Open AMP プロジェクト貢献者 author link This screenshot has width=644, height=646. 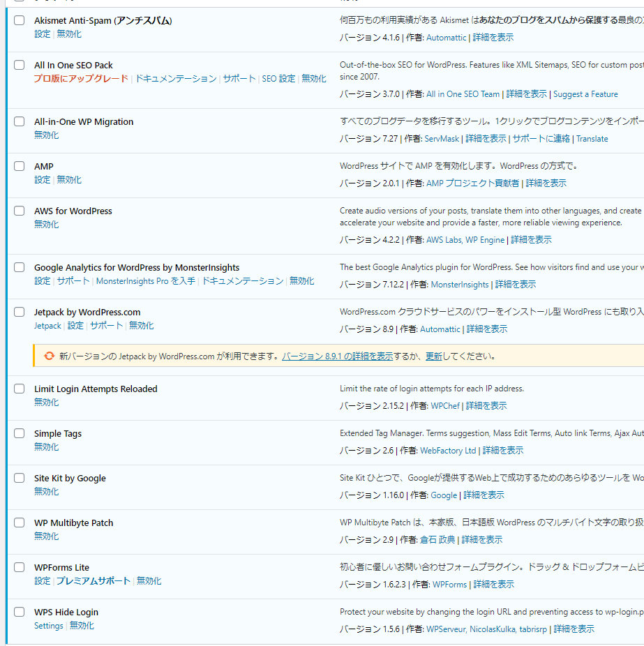(x=472, y=183)
